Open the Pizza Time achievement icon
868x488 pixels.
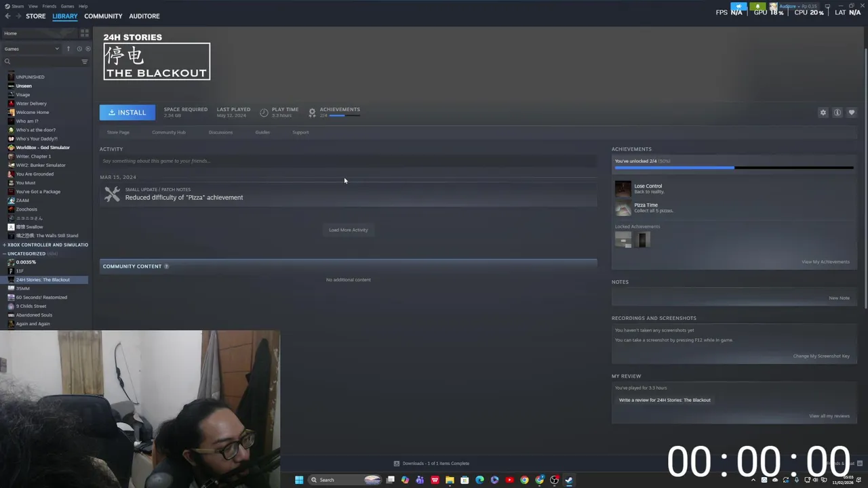[x=623, y=207]
